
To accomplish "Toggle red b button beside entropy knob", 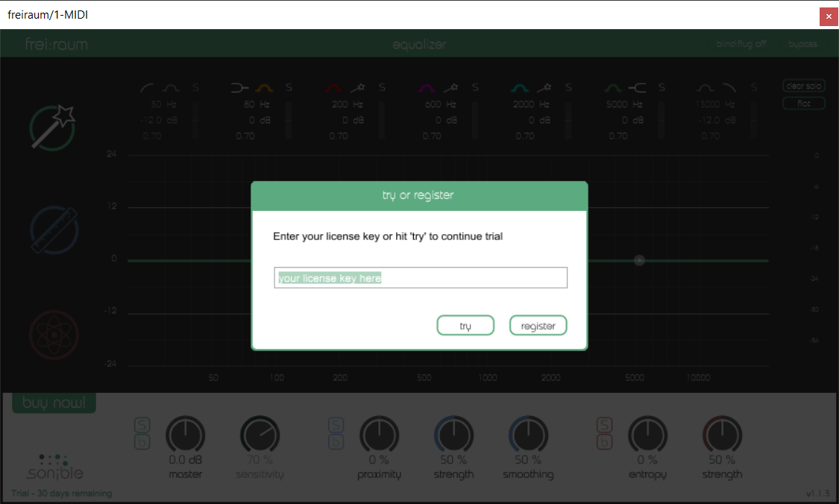I will (604, 442).
